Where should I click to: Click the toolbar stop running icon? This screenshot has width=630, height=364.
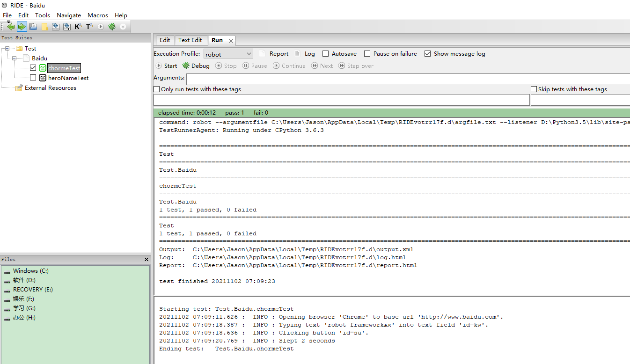tap(123, 27)
